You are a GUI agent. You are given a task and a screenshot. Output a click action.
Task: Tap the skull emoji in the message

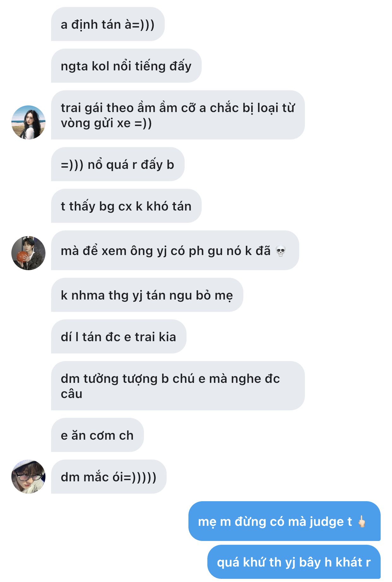pos(280,251)
